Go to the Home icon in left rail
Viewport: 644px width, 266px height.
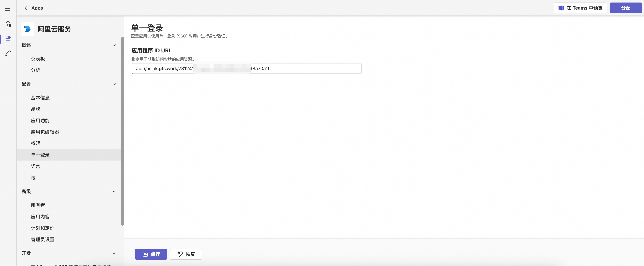coord(8,24)
